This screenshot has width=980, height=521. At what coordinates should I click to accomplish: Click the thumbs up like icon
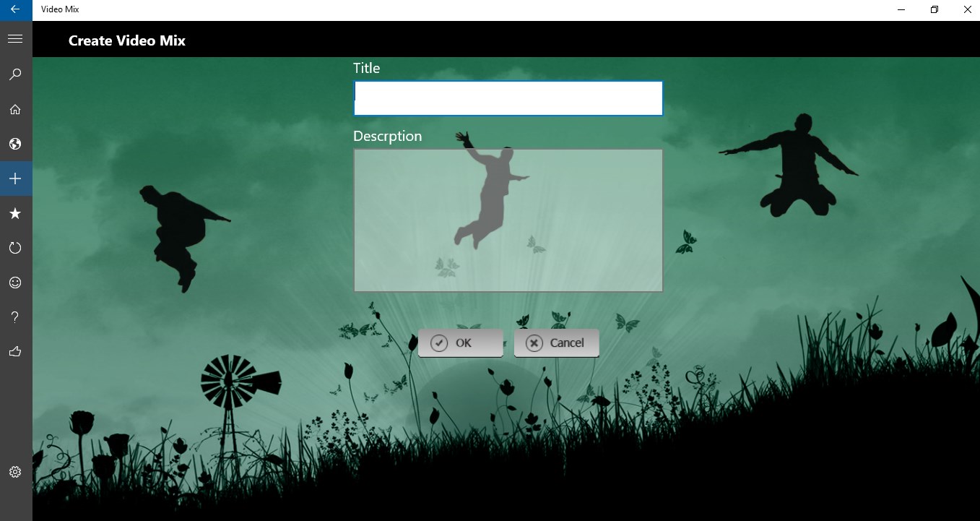[x=15, y=352]
